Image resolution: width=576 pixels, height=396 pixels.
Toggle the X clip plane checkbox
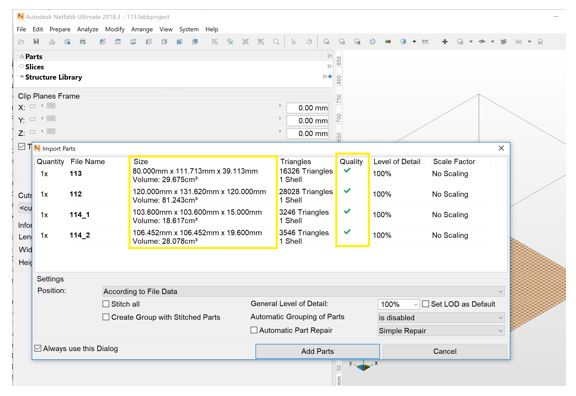(x=32, y=107)
